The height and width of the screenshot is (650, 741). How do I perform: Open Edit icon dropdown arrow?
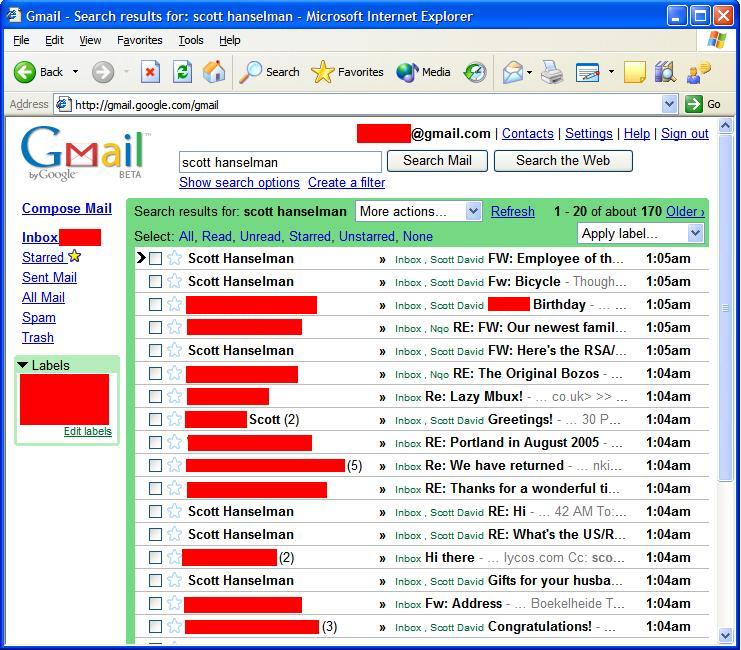pyautogui.click(x=612, y=72)
